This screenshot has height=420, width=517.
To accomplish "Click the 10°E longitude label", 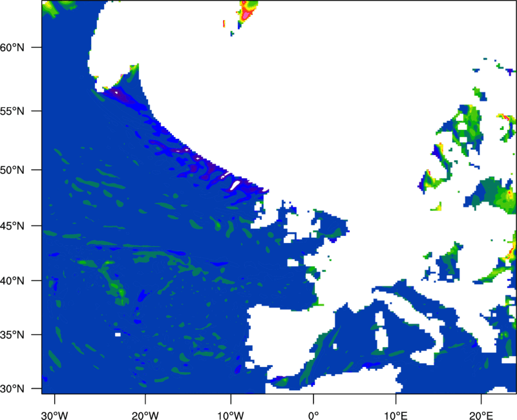I will pos(396,415).
